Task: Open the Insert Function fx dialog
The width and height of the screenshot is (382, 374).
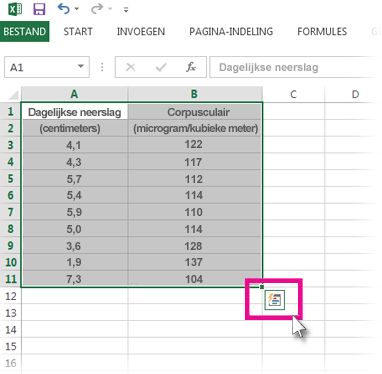Action: 191,67
